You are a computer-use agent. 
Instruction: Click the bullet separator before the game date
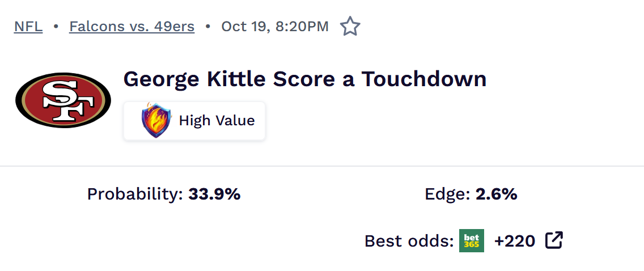208,27
